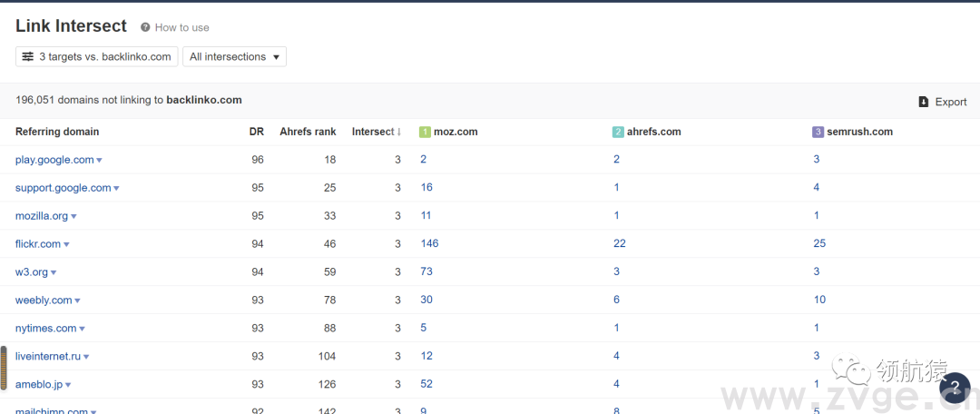Sort by the DR column header
The width and height of the screenshot is (980, 414).
pyautogui.click(x=257, y=132)
